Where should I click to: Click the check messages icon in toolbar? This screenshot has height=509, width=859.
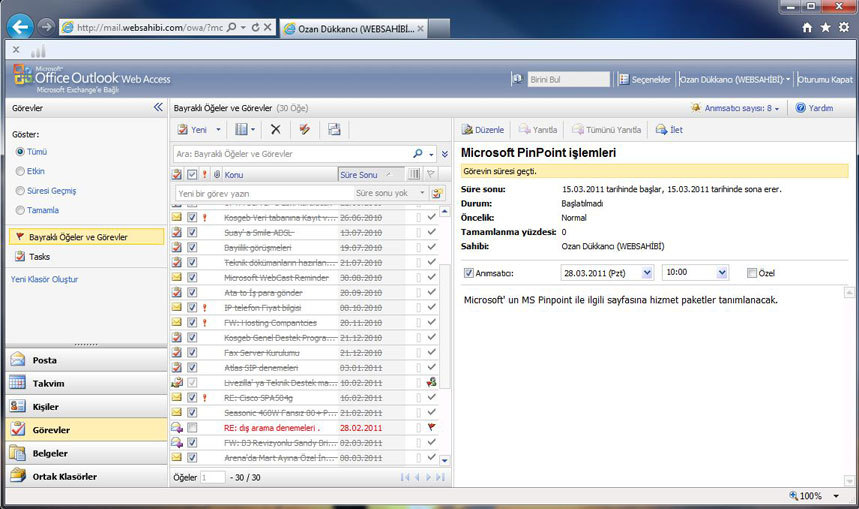coord(334,129)
